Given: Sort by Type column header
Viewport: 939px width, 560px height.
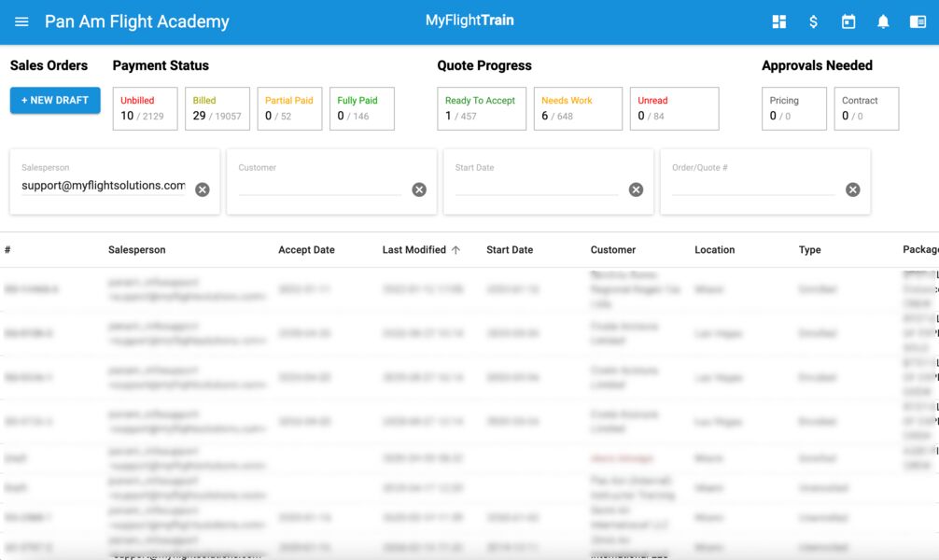Looking at the screenshot, I should coord(809,250).
